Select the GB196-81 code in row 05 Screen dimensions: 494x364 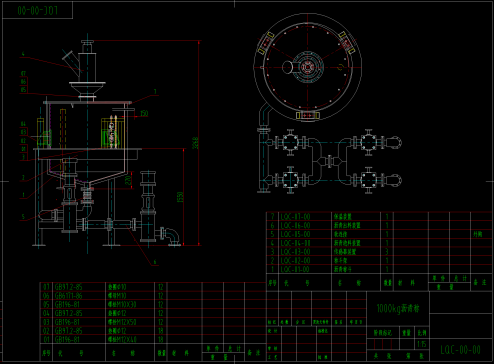tap(67, 304)
